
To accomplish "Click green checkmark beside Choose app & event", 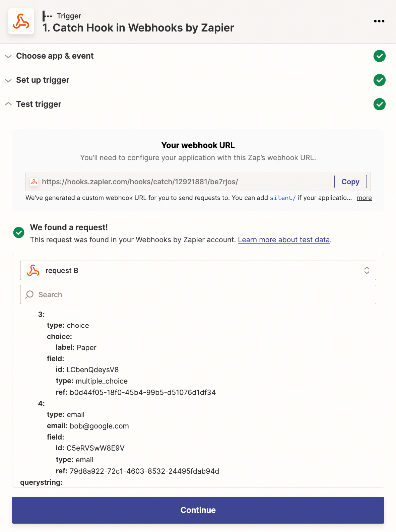I will click(379, 56).
